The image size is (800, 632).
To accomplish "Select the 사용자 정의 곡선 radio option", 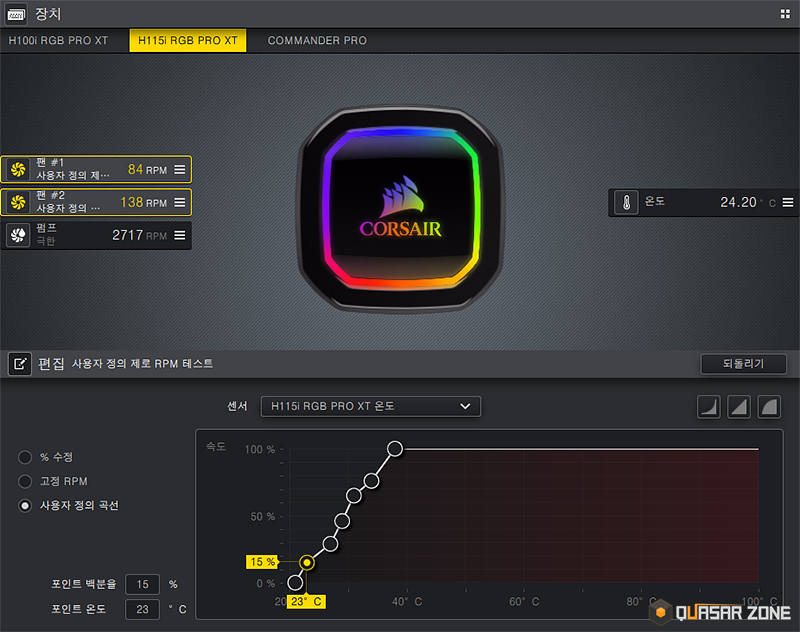I will point(25,505).
